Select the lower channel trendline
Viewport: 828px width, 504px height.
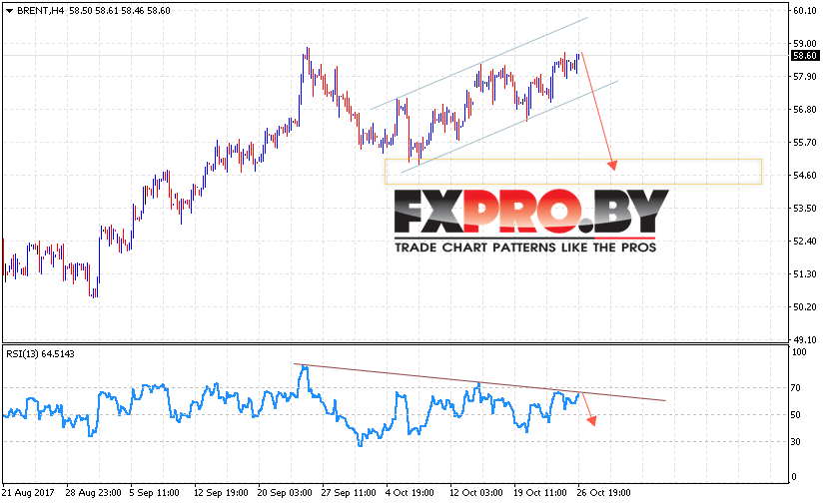click(x=509, y=127)
